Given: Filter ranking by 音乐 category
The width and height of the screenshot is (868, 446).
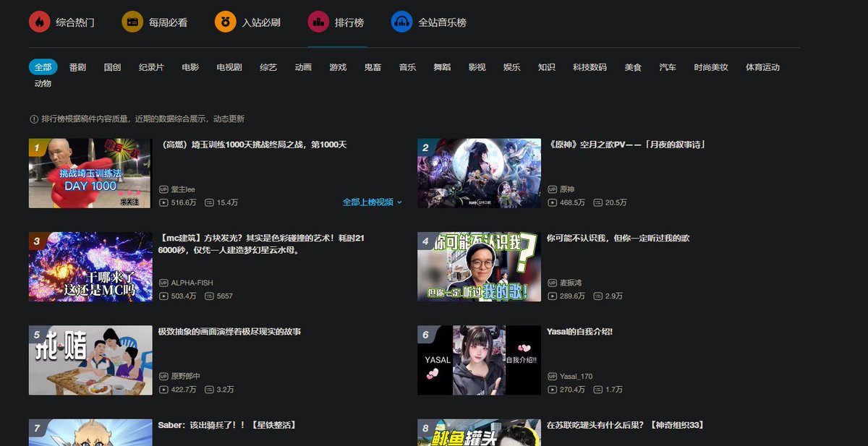Looking at the screenshot, I should [407, 67].
